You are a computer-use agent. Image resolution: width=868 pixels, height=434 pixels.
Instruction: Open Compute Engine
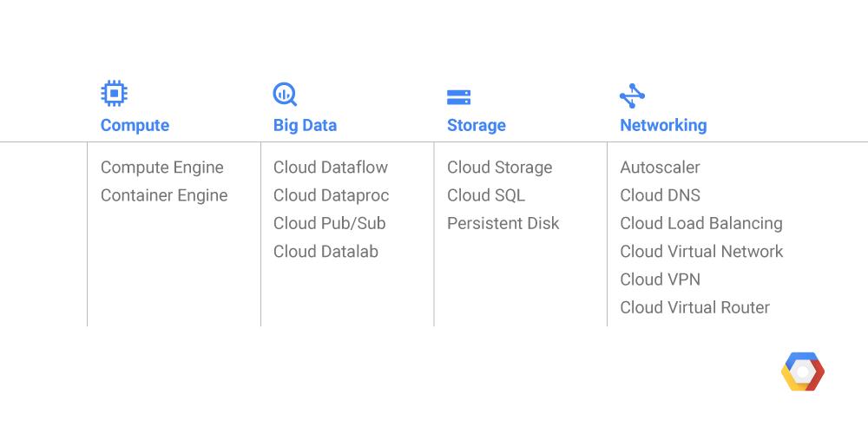point(162,168)
